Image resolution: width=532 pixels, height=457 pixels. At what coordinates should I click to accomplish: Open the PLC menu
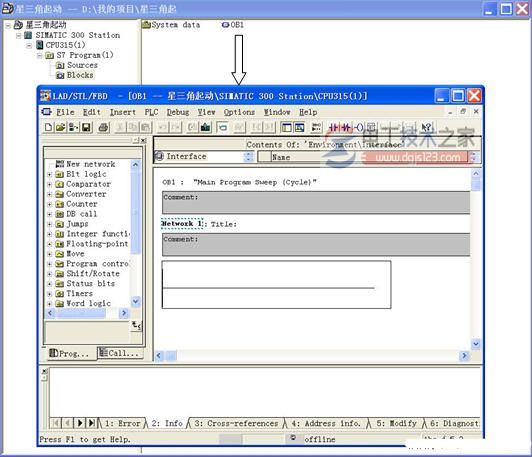[x=151, y=112]
